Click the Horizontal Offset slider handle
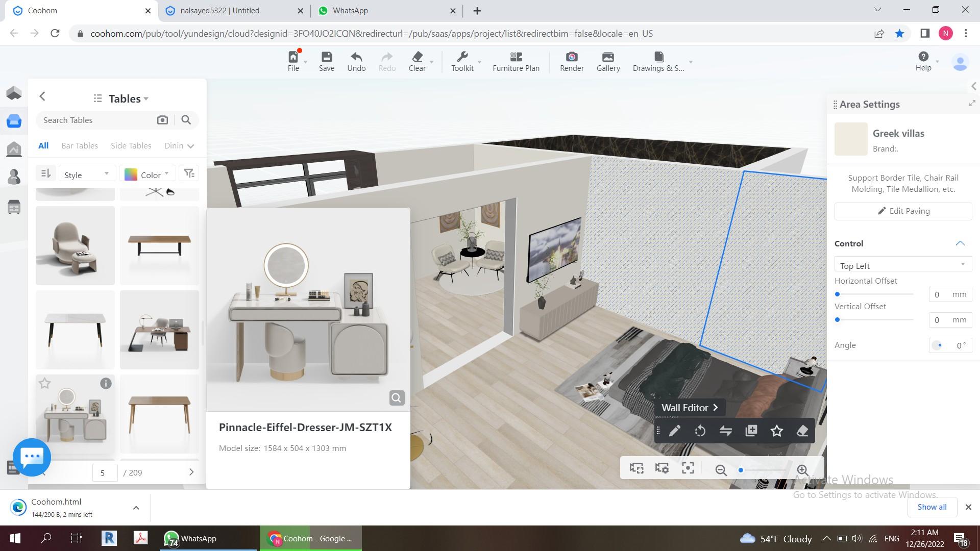Image resolution: width=980 pixels, height=551 pixels. 837,294
